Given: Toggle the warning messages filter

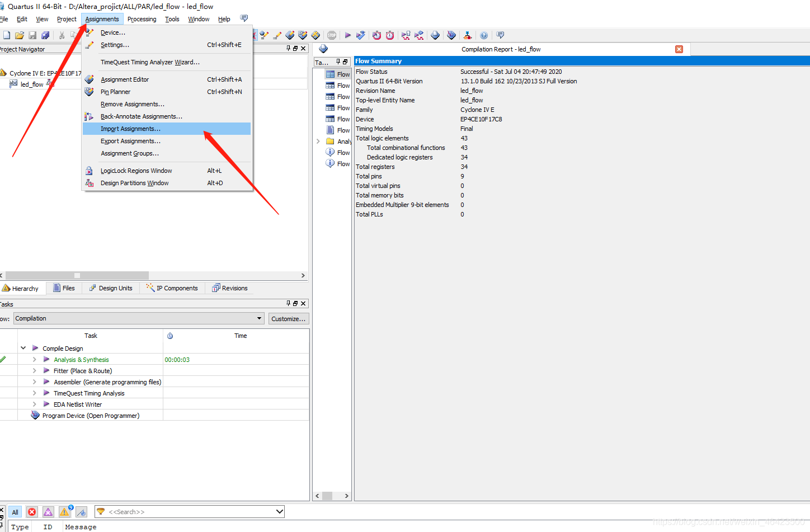Looking at the screenshot, I should click(65, 512).
